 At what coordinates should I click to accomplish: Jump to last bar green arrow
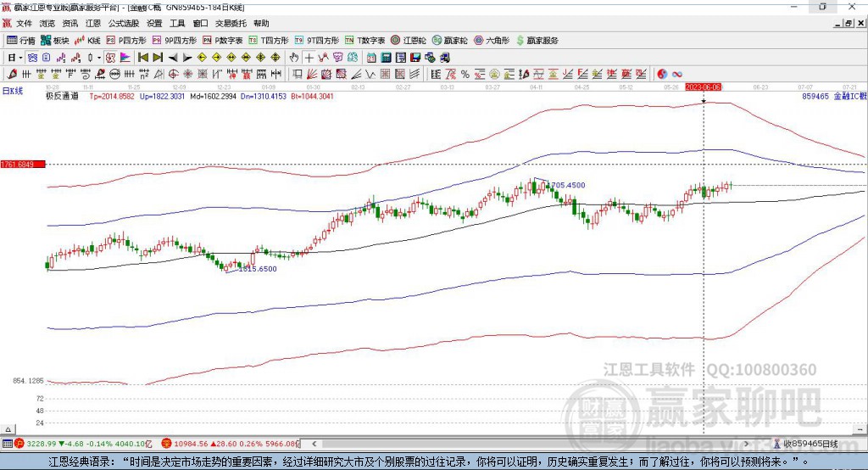point(158,58)
